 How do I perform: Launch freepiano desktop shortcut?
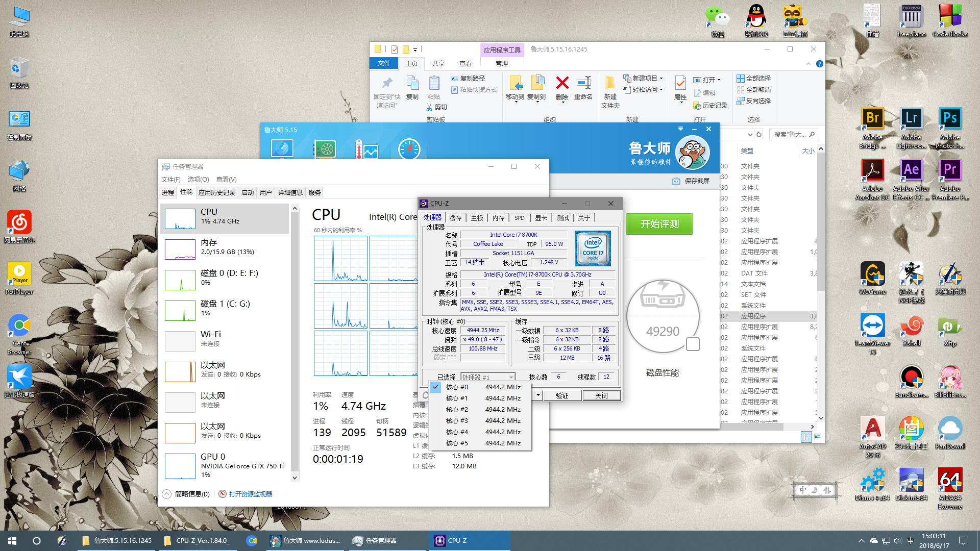pyautogui.click(x=911, y=21)
